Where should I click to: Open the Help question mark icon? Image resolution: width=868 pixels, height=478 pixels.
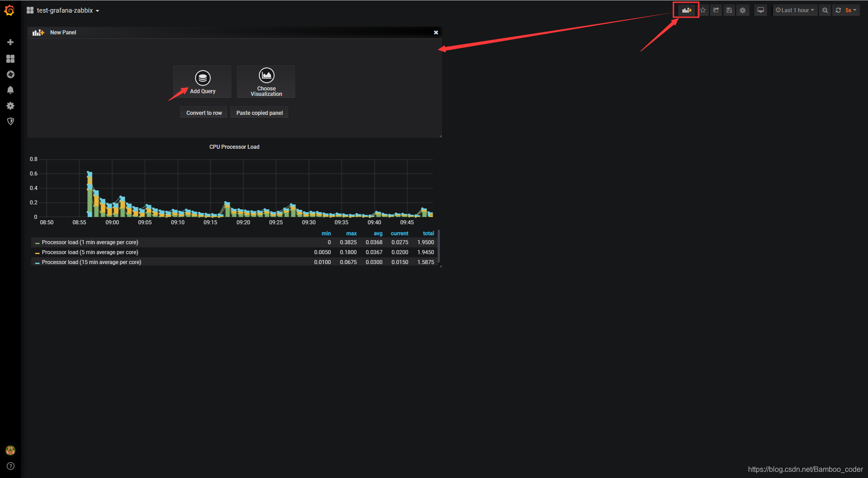point(10,466)
